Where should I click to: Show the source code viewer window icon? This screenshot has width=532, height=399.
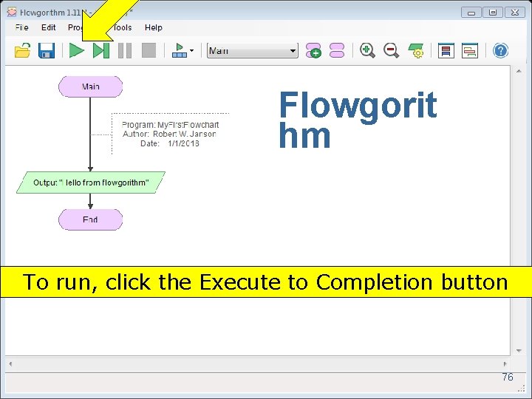tap(446, 51)
